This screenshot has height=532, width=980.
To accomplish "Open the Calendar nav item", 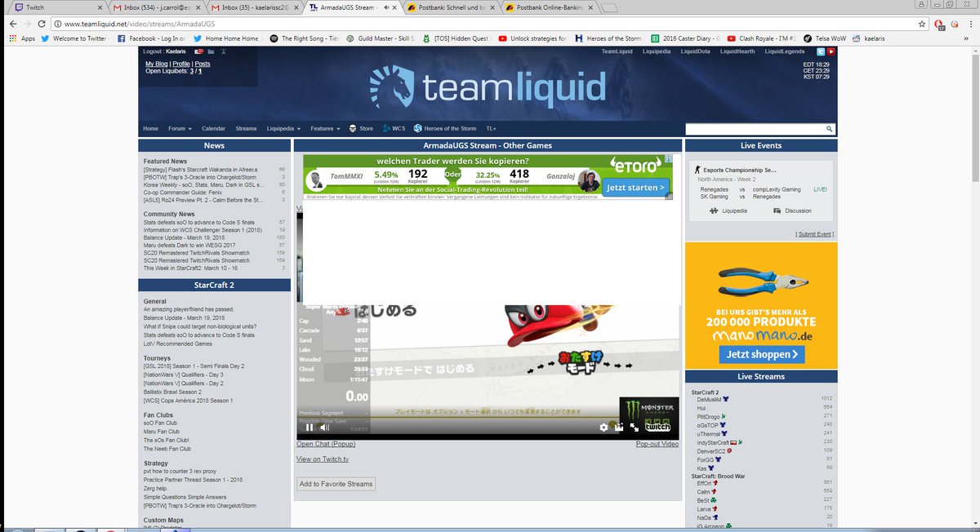I will pos(213,128).
